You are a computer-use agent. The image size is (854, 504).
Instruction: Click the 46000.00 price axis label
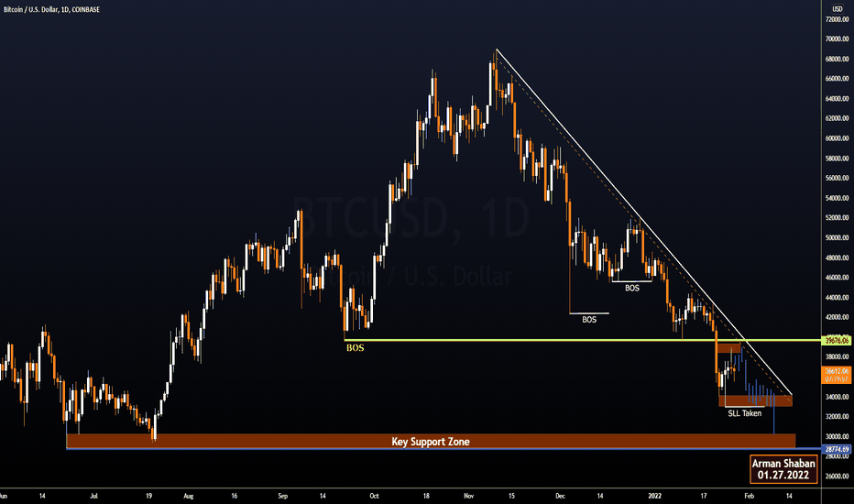838,278
